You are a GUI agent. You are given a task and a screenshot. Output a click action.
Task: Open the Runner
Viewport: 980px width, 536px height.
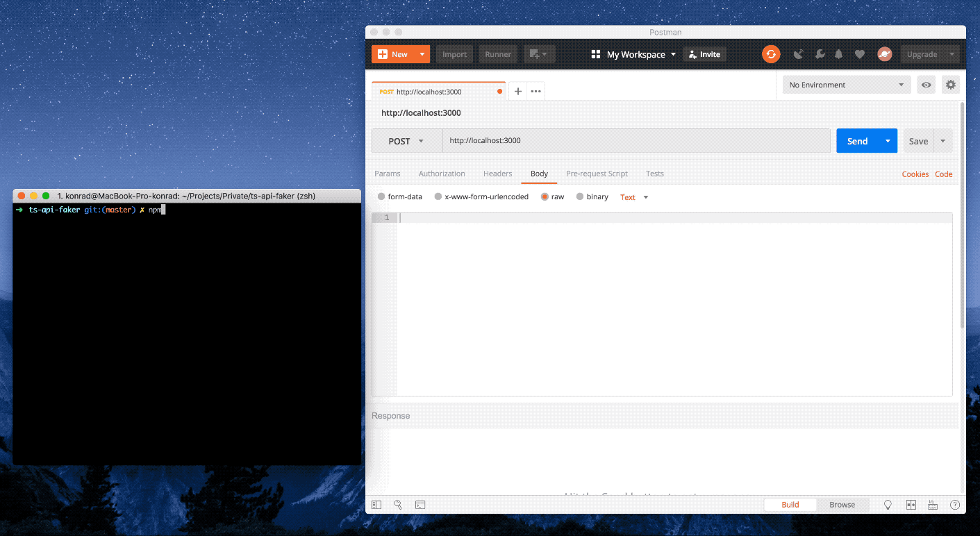pyautogui.click(x=498, y=54)
